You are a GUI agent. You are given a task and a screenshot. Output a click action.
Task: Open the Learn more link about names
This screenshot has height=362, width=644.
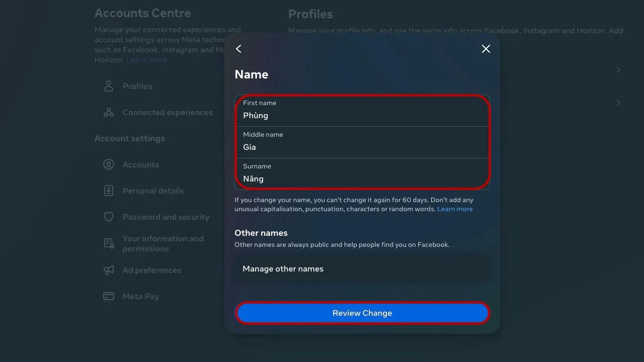coord(455,209)
